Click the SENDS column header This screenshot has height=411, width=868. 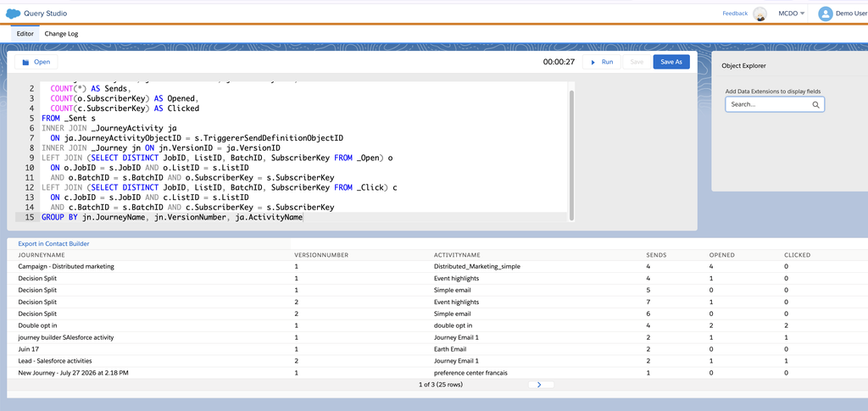click(x=657, y=255)
